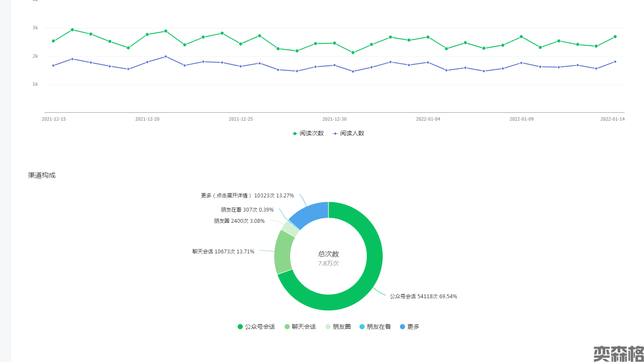The height and width of the screenshot is (362, 644).
Task: Expand 更多(点击展开详情) label for details
Action: [x=247, y=196]
